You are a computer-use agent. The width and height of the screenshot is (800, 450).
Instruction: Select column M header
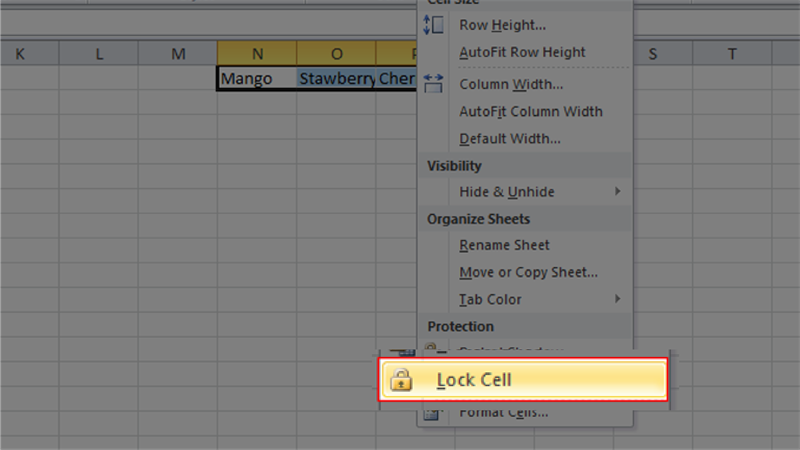coord(178,54)
